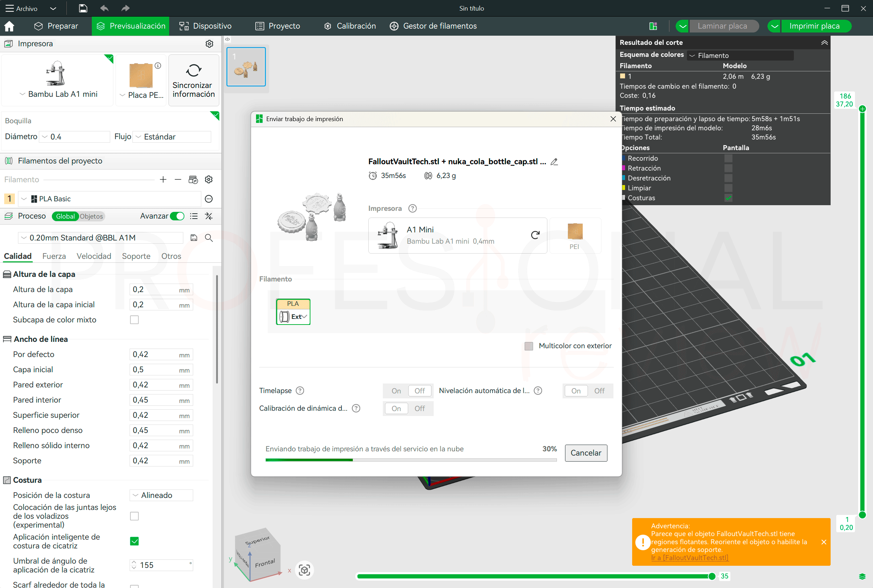
Task: Open the 0.20mm Standard @BBL A1M preset dropdown
Action: [101, 238]
